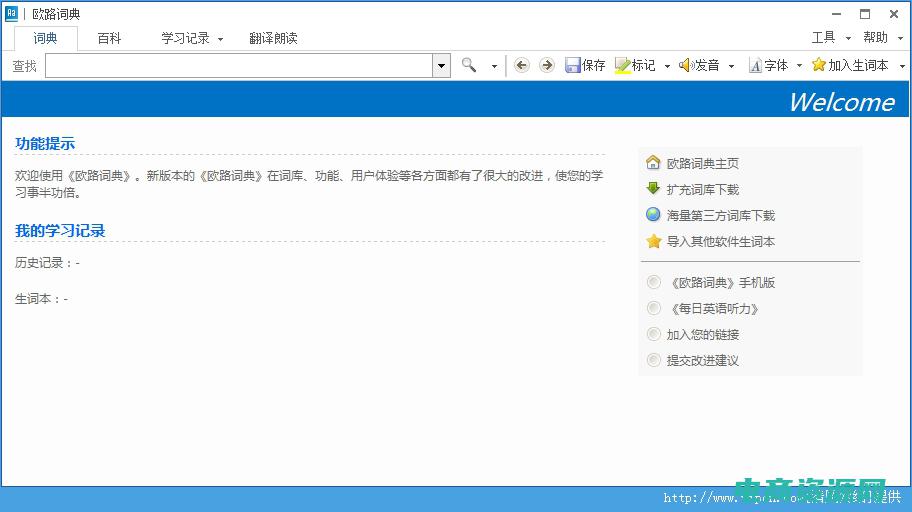Expand the 字体 dropdown arrow
This screenshot has width=912, height=512.
point(799,66)
